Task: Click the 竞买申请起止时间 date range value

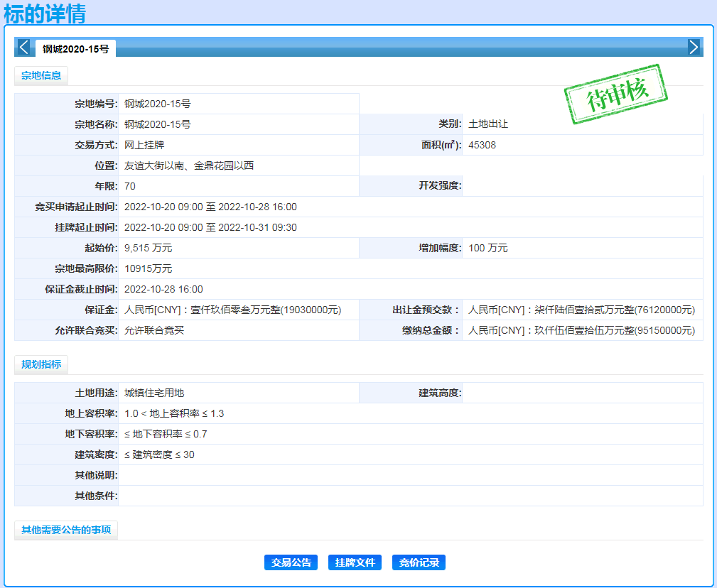Action: pos(210,207)
